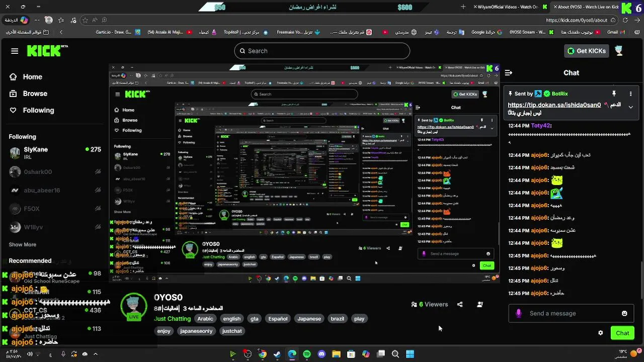Open Gmail bookmark
Screen dimensions: 644x362
(616, 32)
